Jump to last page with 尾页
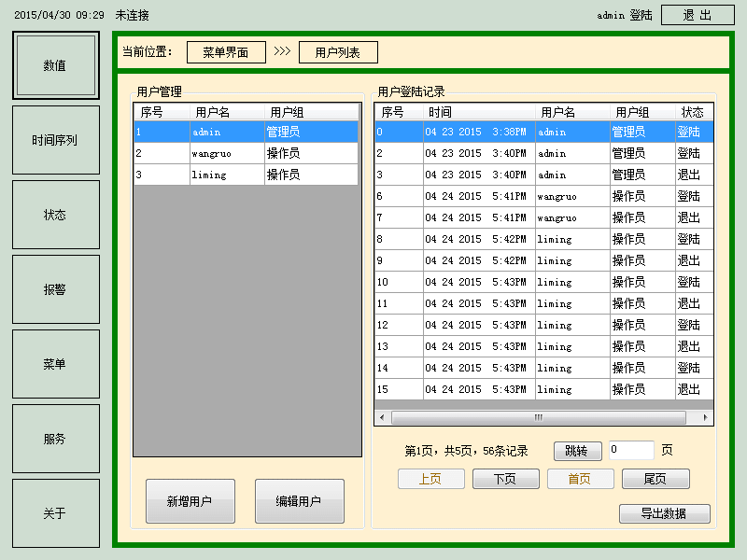Screen dimensions: 747x560 pyautogui.click(x=655, y=479)
